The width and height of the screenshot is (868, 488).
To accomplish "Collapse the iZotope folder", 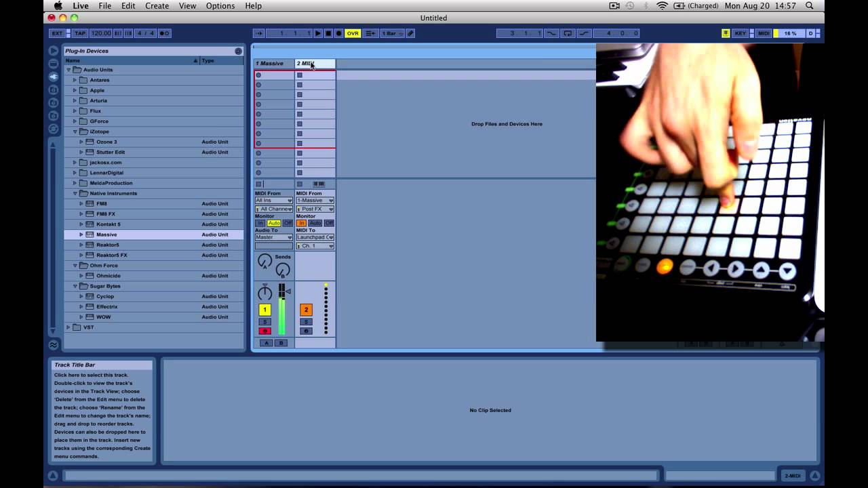I will pos(75,131).
